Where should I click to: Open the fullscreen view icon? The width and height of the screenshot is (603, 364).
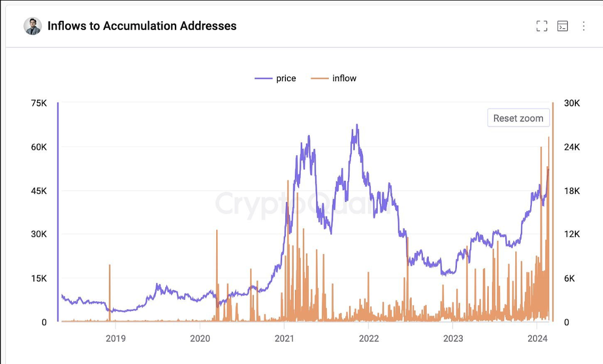tap(541, 26)
